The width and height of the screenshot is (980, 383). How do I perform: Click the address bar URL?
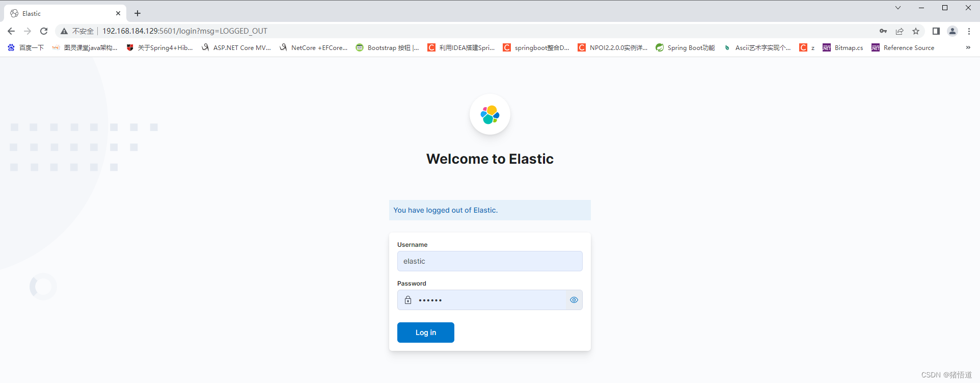pos(185,31)
